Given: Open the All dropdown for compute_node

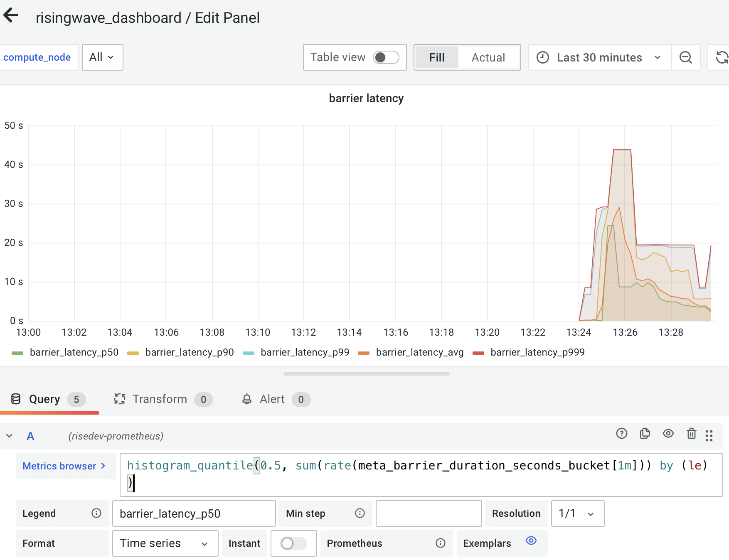Looking at the screenshot, I should point(102,57).
